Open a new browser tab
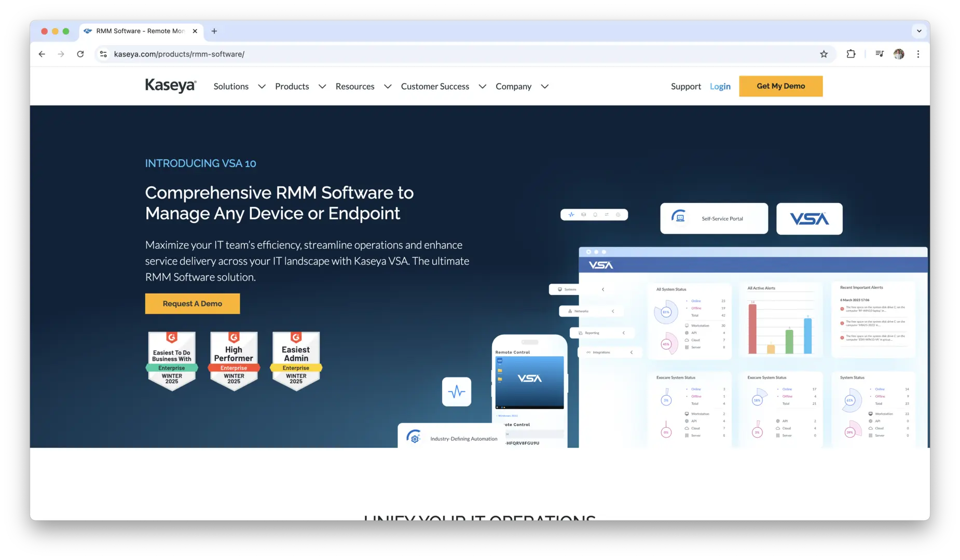This screenshot has width=960, height=560. coord(214,31)
